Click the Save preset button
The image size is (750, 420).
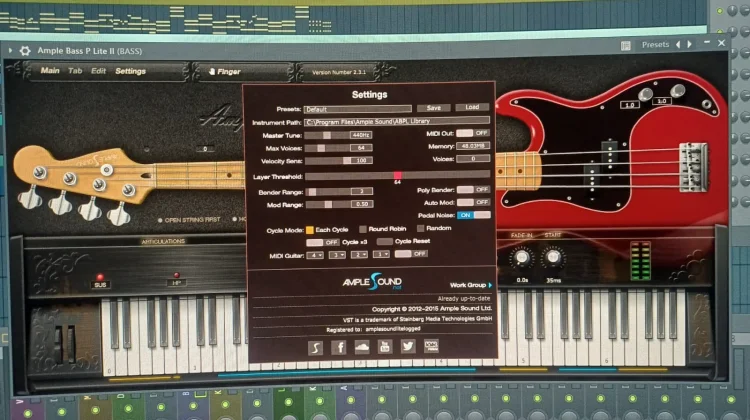coord(433,108)
